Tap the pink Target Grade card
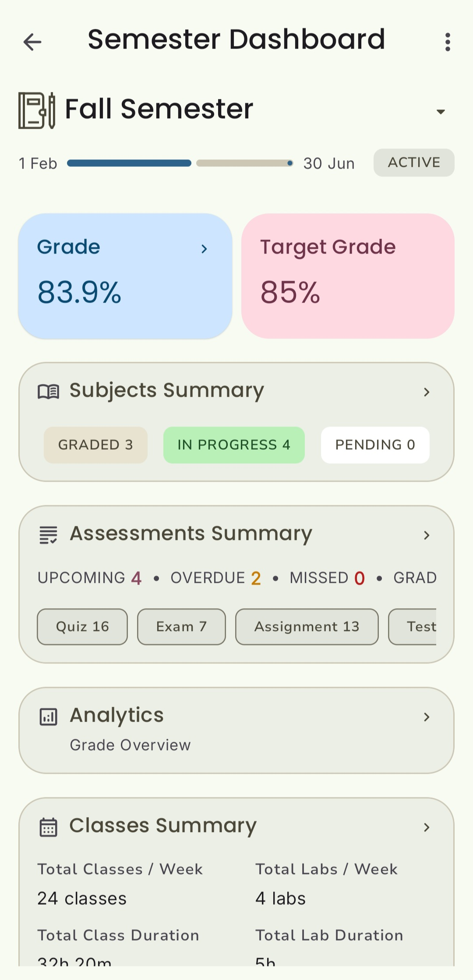The height and width of the screenshot is (980, 473). (x=348, y=276)
